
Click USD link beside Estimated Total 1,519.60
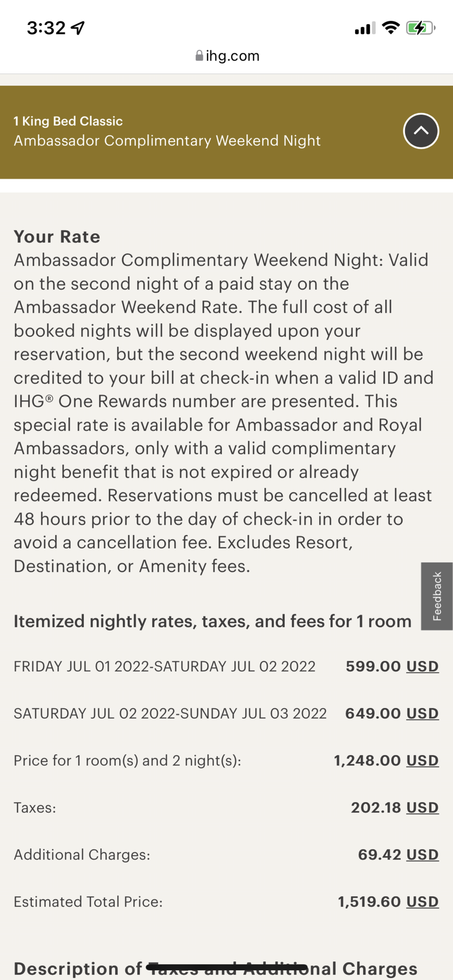click(422, 902)
